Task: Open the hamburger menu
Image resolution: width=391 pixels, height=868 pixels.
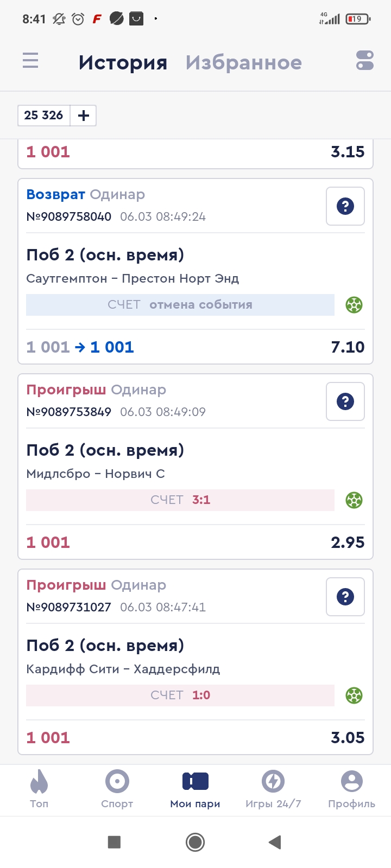Action: (x=30, y=61)
